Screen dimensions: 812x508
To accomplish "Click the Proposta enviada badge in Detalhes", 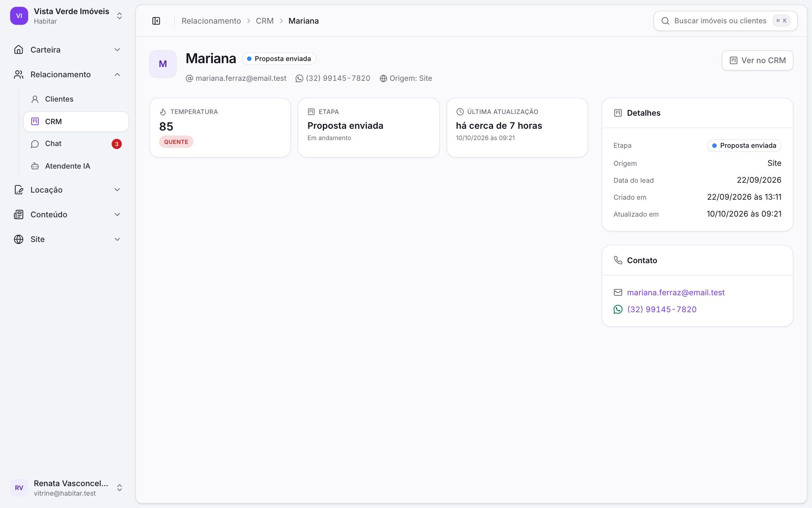I will click(744, 145).
